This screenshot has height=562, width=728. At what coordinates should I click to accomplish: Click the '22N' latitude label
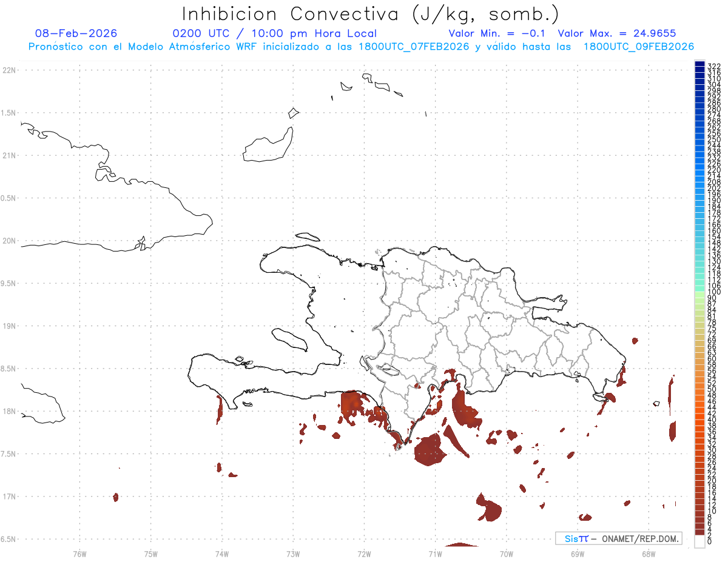[8, 70]
